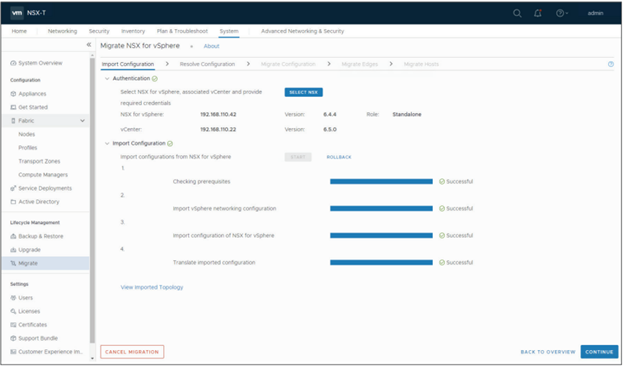Image resolution: width=624 pixels, height=366 pixels.
Task: Go to the Security tab
Action: point(99,31)
